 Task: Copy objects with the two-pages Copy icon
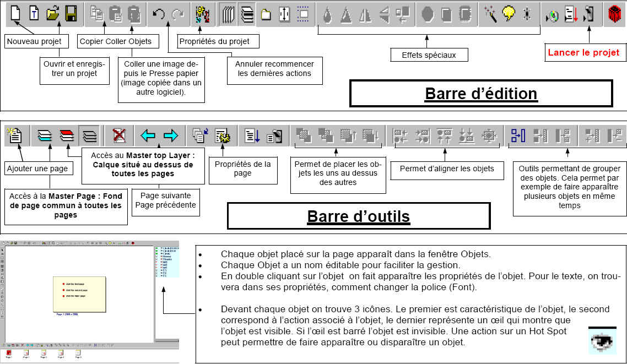(x=96, y=14)
